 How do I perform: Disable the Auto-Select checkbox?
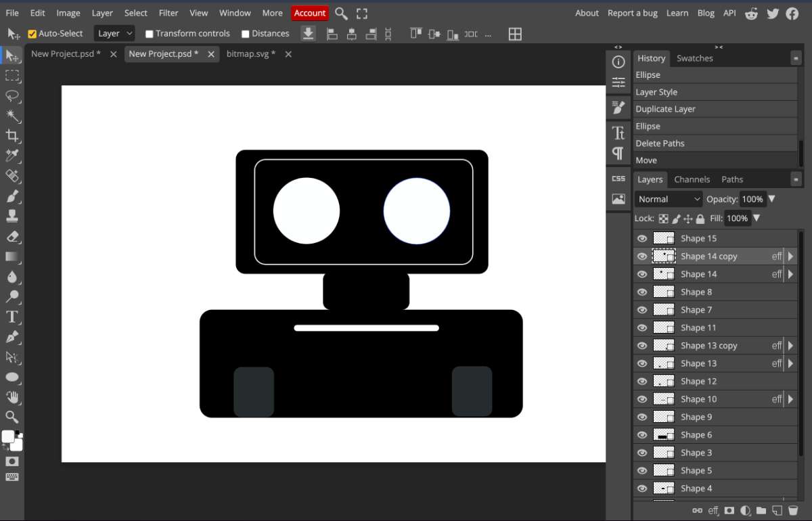click(32, 34)
